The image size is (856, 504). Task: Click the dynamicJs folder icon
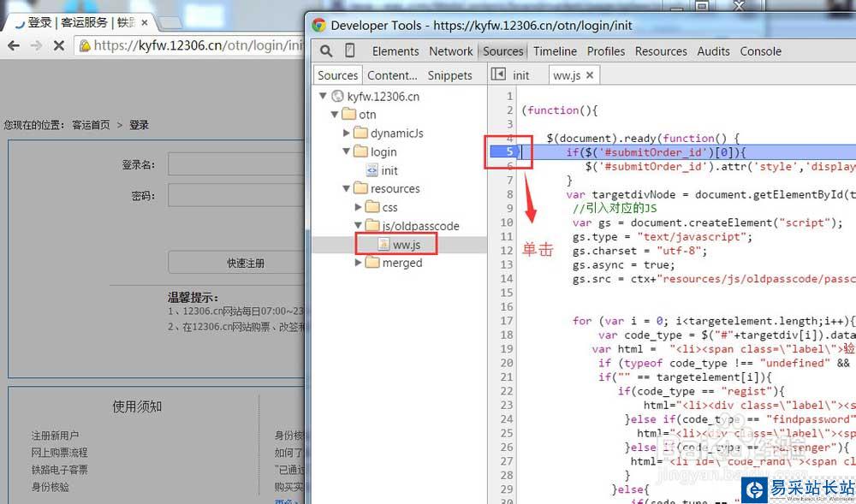pyautogui.click(x=360, y=133)
